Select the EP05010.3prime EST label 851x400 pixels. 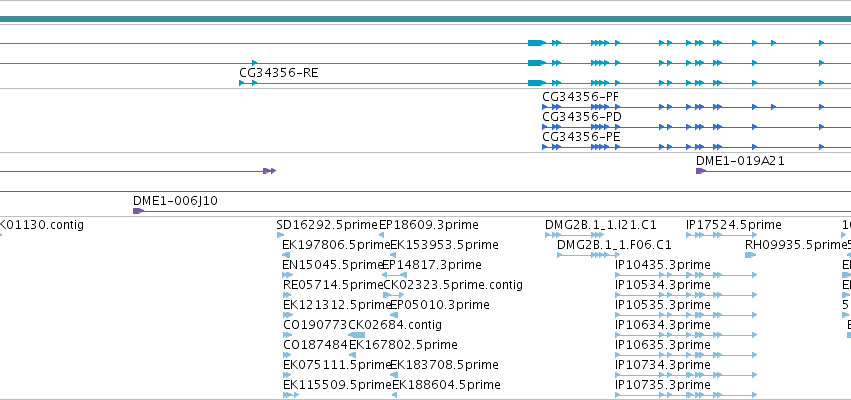pos(440,306)
